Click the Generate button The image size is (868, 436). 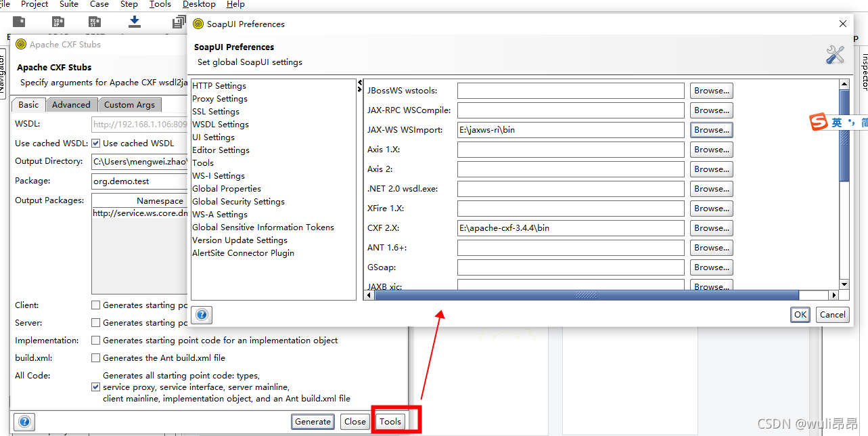tap(312, 421)
